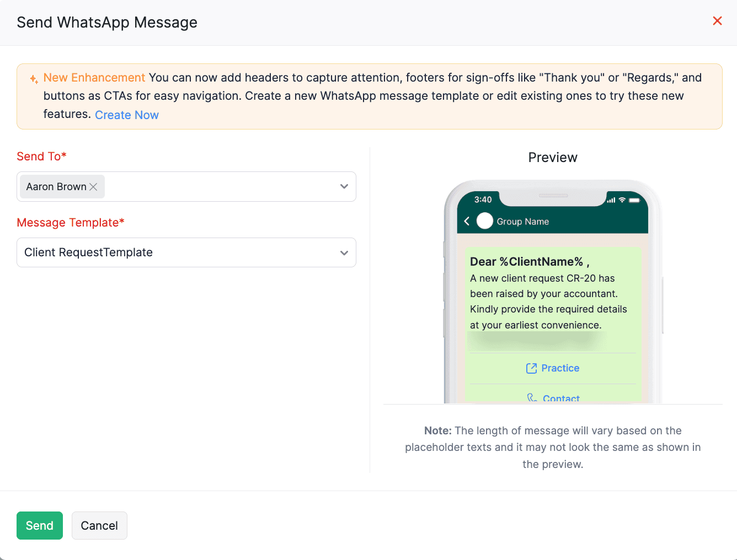Click the external-link icon beside Practice
737x560 pixels.
tap(531, 368)
